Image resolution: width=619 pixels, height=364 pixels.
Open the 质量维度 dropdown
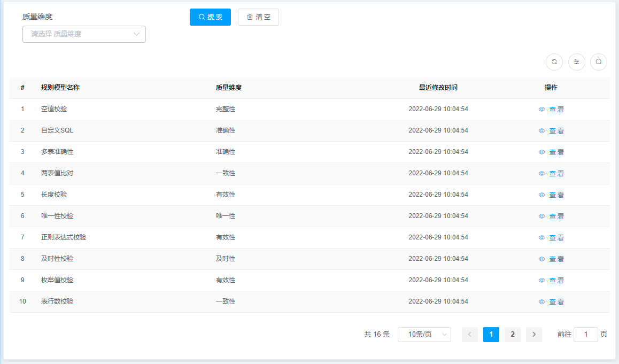(x=84, y=34)
